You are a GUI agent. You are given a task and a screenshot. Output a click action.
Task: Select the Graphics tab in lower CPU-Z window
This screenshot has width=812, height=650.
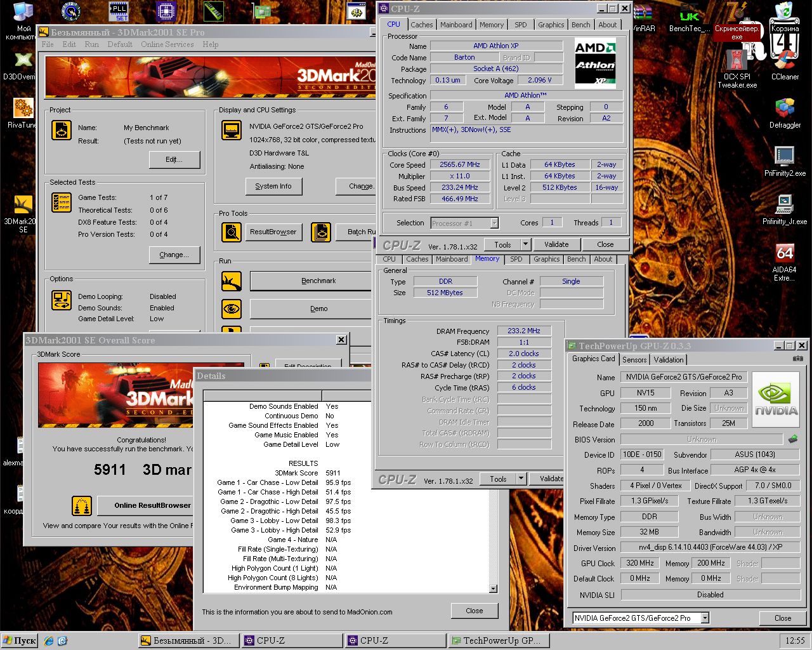tap(546, 259)
